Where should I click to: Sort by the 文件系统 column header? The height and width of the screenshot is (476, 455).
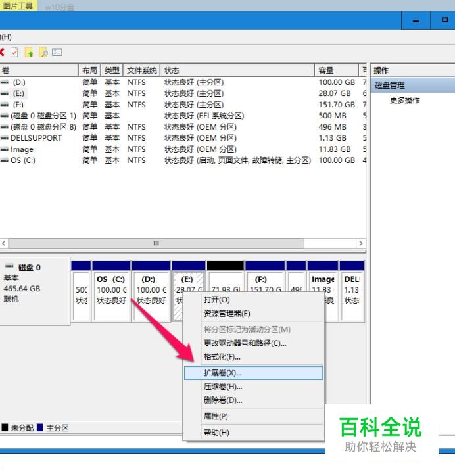pyautogui.click(x=141, y=70)
